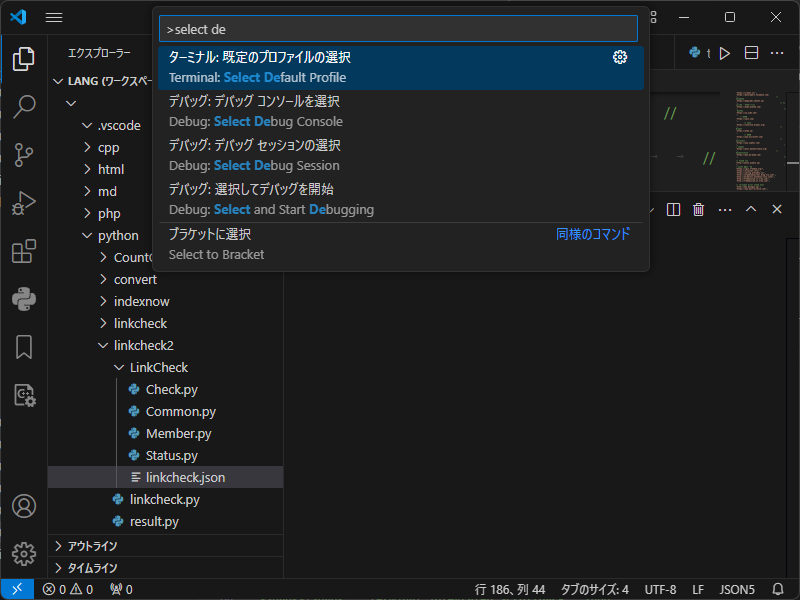Run the Python file with play button
Viewport: 800px width, 600px height.
click(x=724, y=53)
